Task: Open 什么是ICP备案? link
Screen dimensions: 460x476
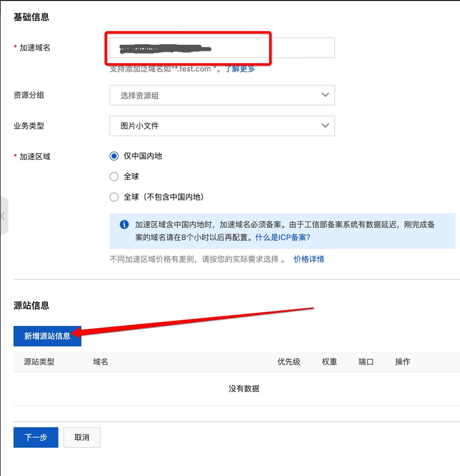Action: 283,237
